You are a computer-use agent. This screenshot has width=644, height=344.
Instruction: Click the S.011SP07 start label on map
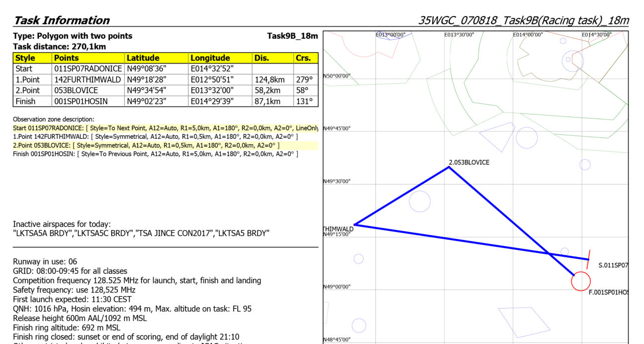pyautogui.click(x=613, y=265)
